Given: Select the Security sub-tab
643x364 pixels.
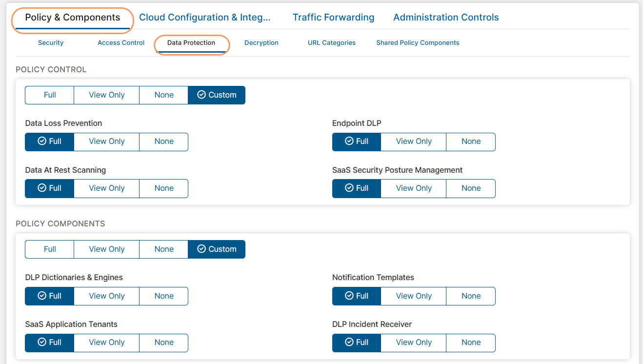Looking at the screenshot, I should 51,43.
